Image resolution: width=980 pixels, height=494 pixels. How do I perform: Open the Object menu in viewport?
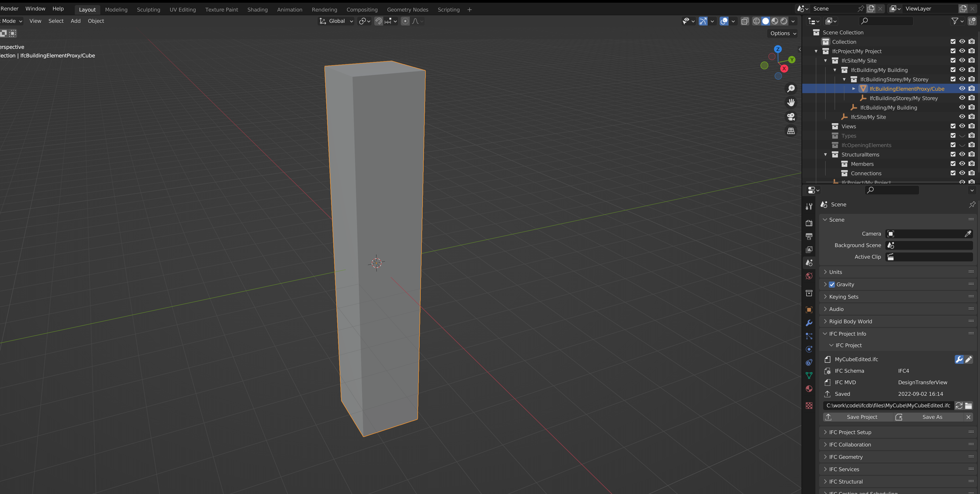tap(96, 21)
